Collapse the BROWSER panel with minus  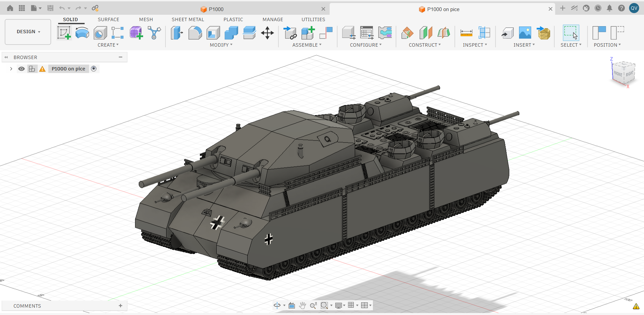coord(121,57)
